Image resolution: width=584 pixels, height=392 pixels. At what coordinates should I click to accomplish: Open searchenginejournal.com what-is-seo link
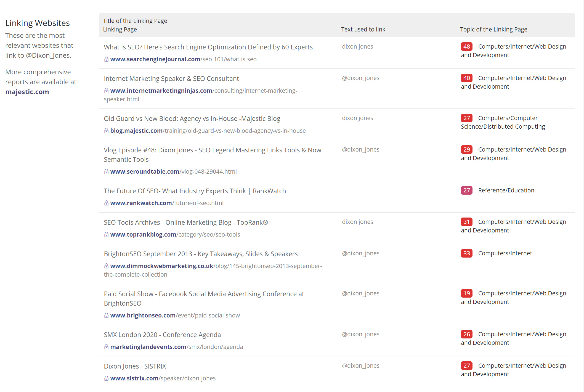(x=183, y=59)
